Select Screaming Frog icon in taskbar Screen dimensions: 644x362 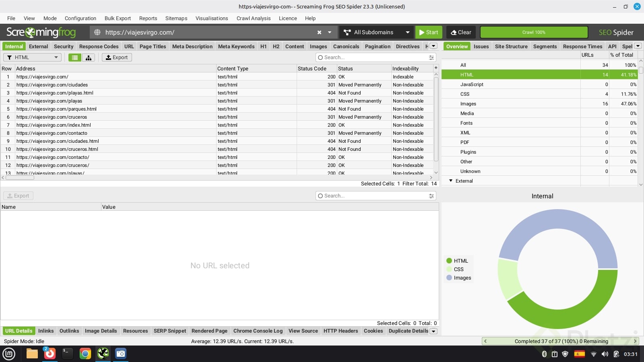103,354
